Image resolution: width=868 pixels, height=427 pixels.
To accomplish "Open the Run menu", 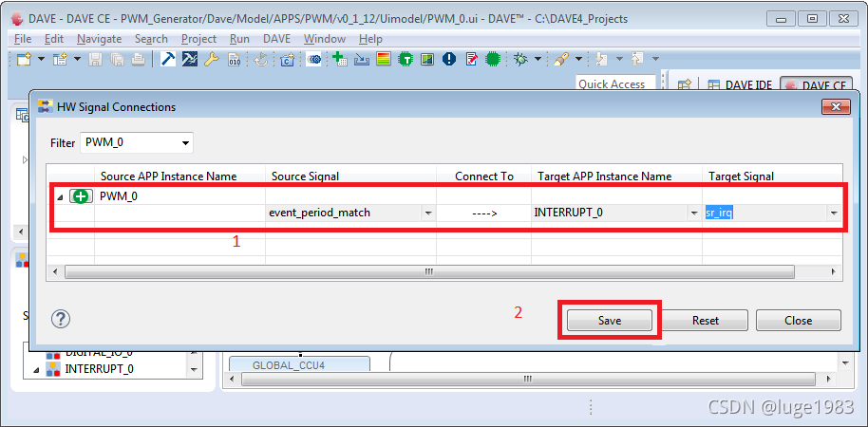I will click(239, 39).
